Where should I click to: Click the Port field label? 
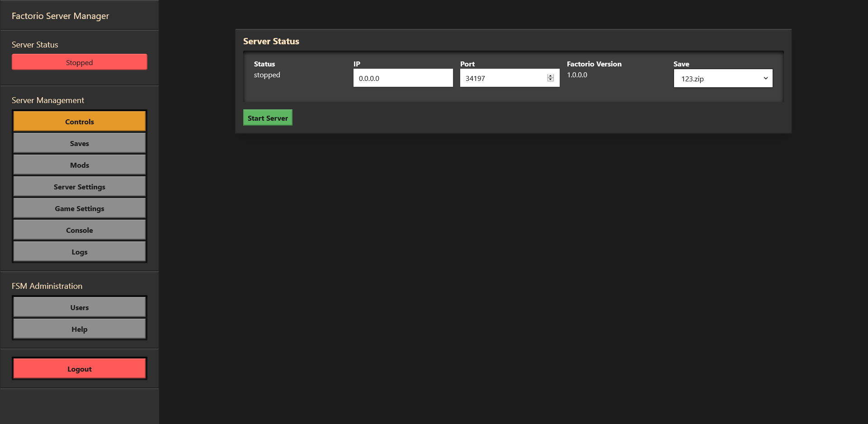[x=467, y=64]
